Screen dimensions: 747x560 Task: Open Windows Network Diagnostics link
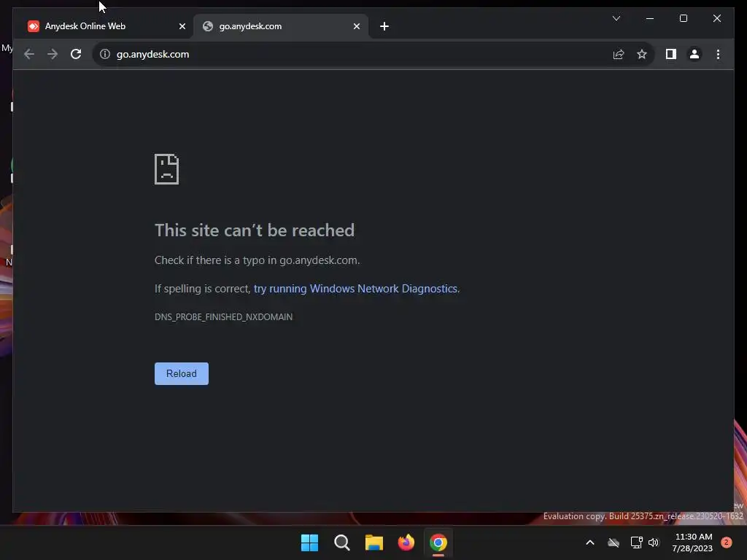[x=355, y=289]
